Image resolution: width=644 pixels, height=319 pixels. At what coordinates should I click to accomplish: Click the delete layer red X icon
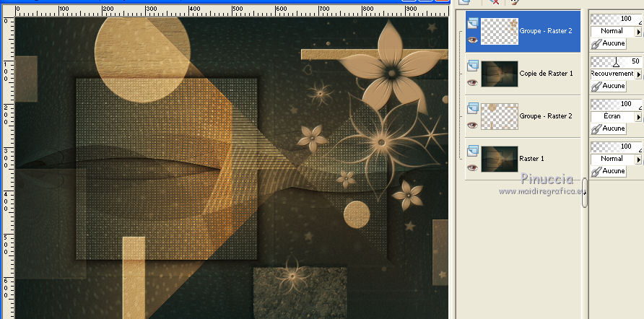pos(495,2)
